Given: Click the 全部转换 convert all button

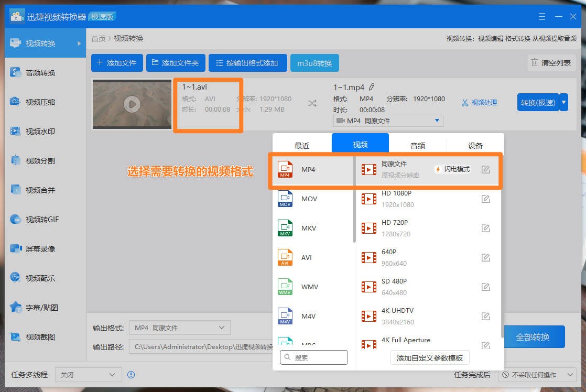Looking at the screenshot, I should tap(534, 337).
